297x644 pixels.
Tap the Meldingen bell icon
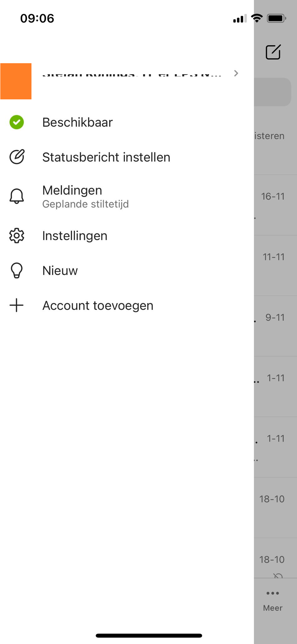click(17, 197)
